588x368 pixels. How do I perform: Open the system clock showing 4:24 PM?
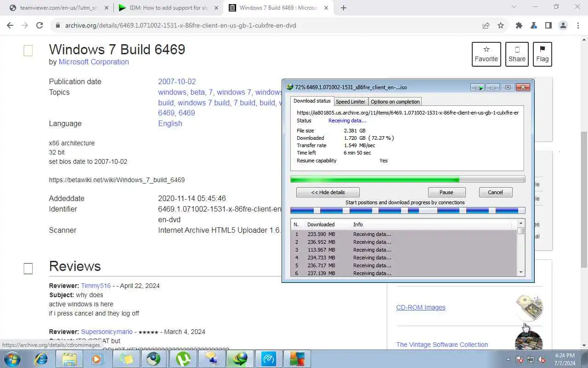564,359
